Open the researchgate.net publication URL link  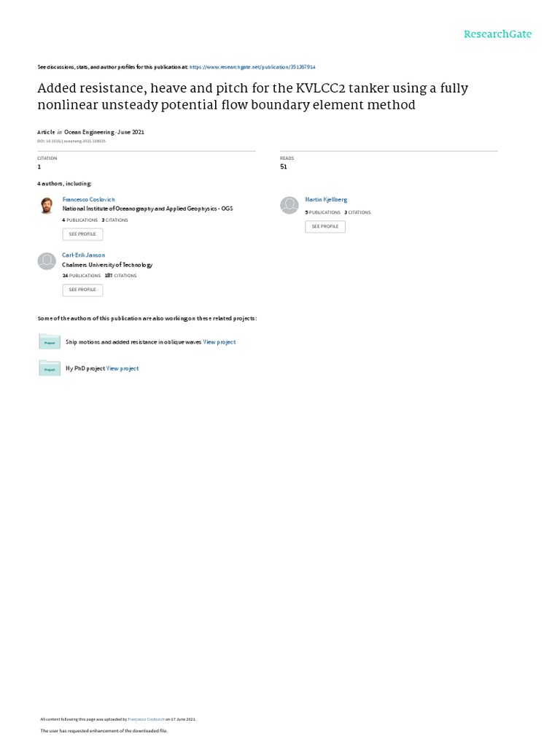pos(252,66)
